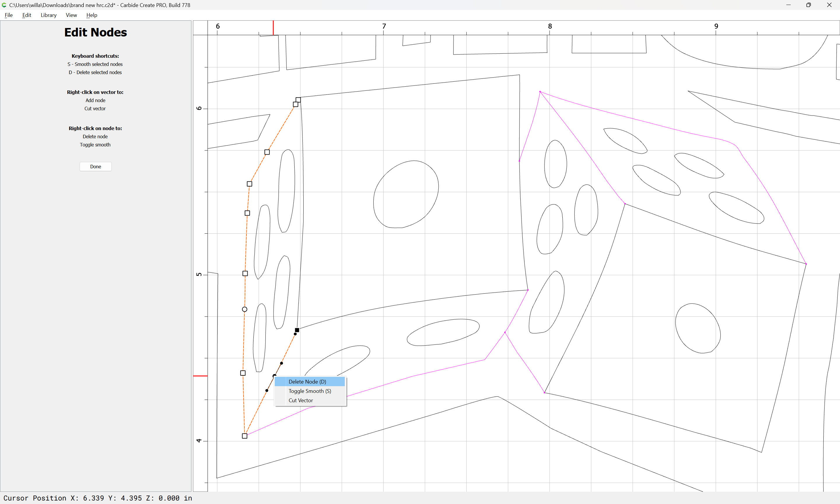Viewport: 840px width, 504px height.
Task: Click the 'Delete node' hint in left panel
Action: pyautogui.click(x=95, y=136)
